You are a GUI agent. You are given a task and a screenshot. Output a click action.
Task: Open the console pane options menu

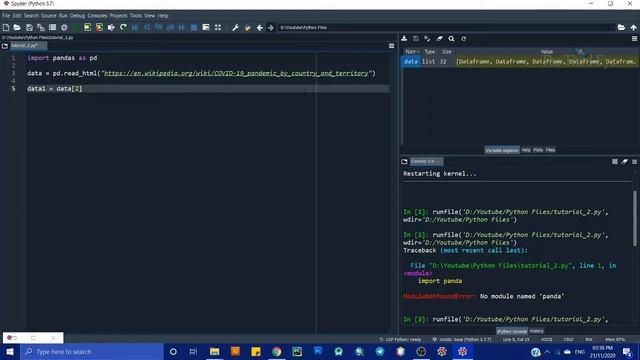634,162
